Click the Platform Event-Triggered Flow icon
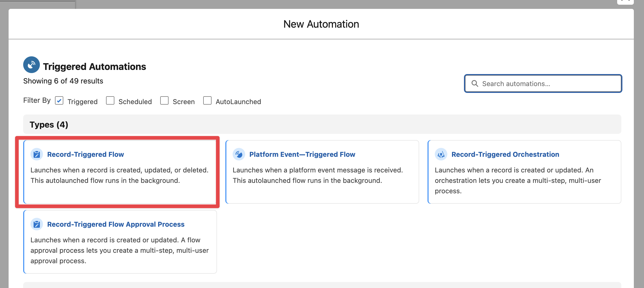The image size is (644, 288). click(x=239, y=154)
